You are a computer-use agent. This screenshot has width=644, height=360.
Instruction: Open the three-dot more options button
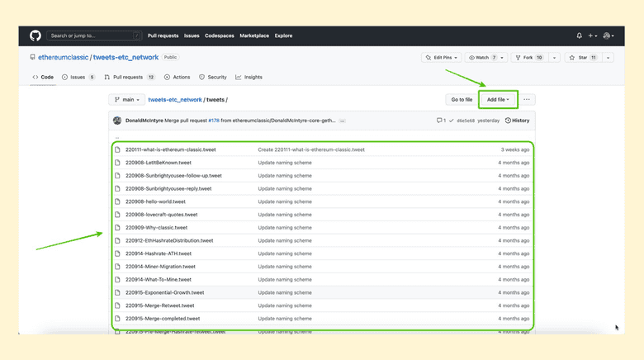(527, 100)
